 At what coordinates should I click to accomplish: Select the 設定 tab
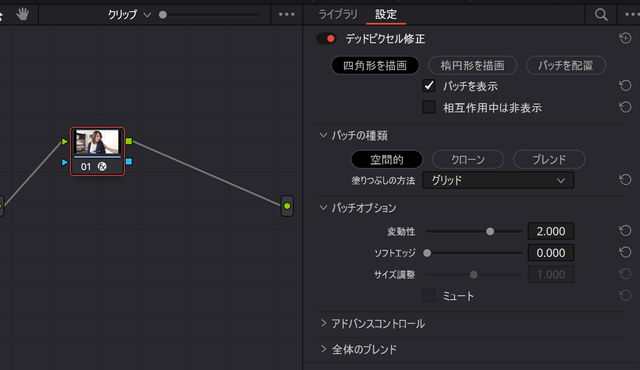pyautogui.click(x=386, y=15)
